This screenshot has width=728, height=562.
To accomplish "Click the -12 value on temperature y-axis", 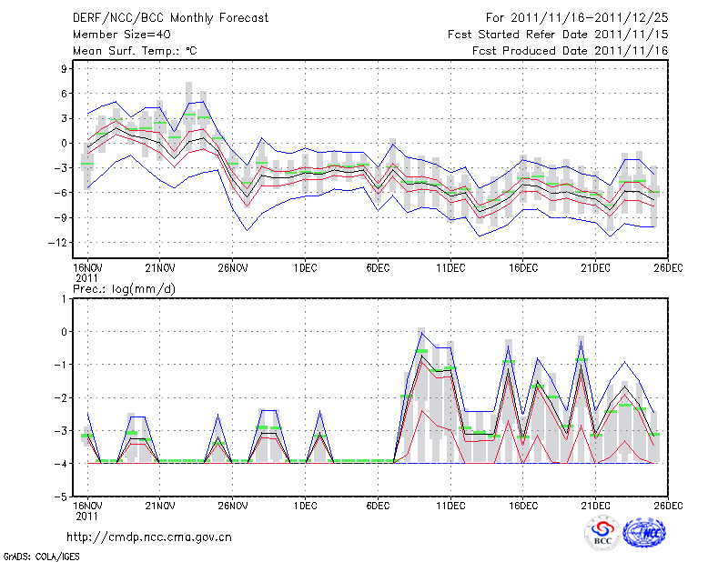I will tap(56, 242).
